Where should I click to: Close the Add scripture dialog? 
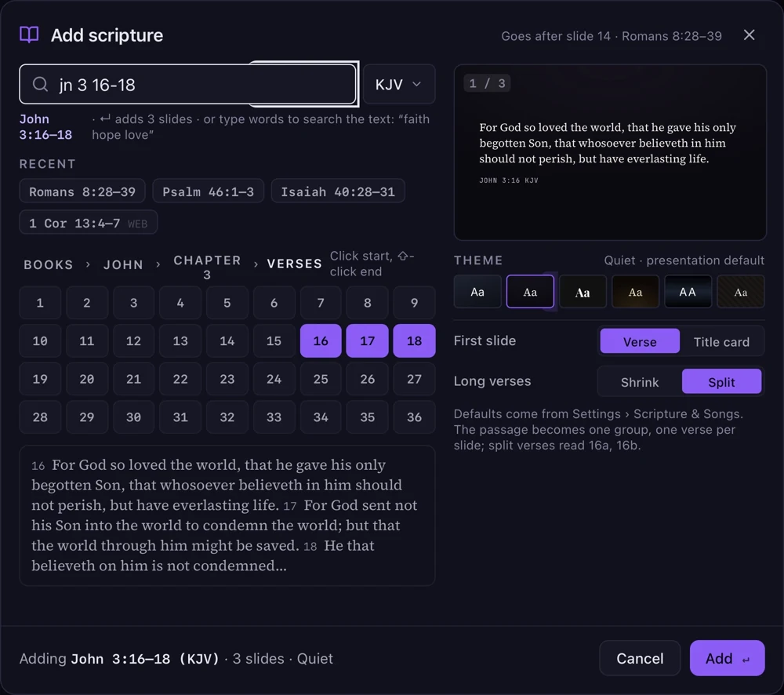coord(749,35)
